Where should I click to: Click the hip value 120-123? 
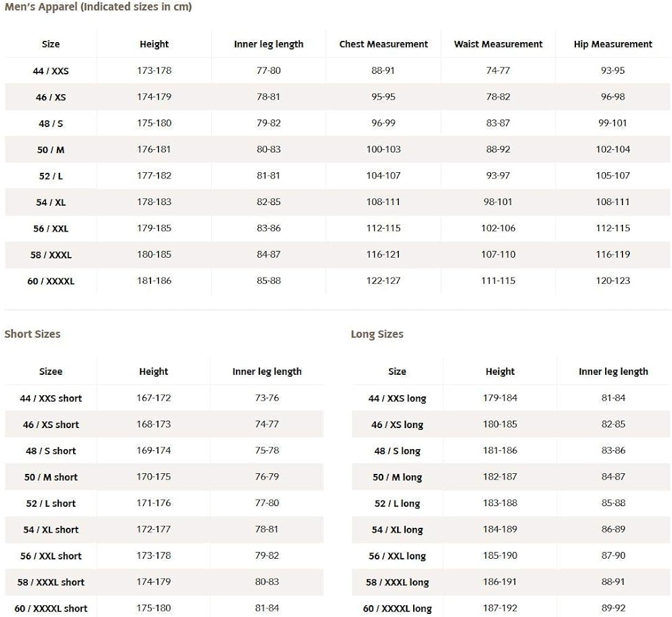coord(613,281)
